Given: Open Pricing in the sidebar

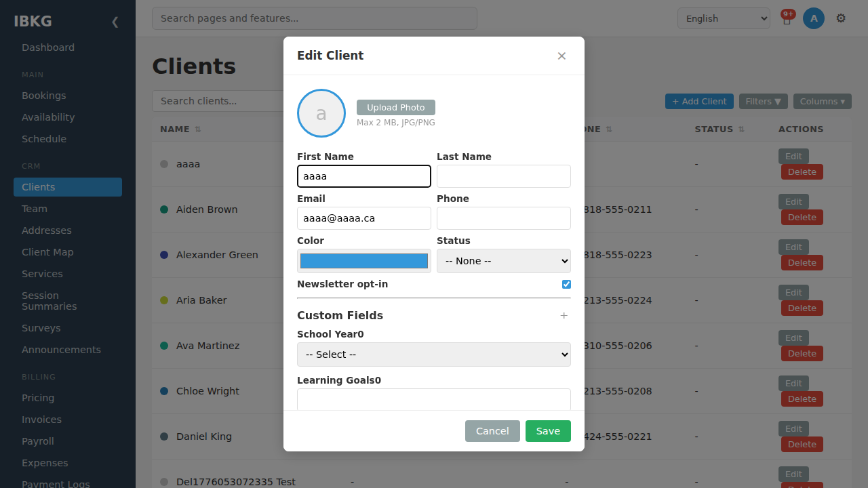Looking at the screenshot, I should [68, 398].
